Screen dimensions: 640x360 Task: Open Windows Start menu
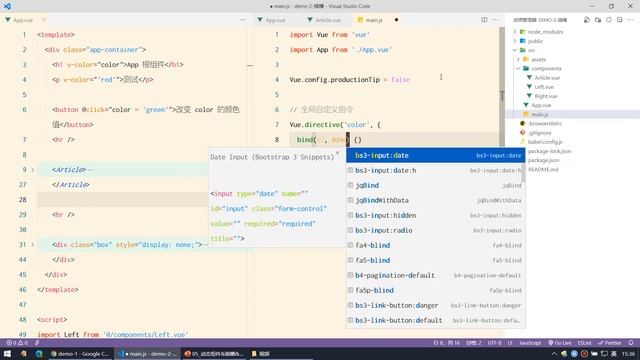click(x=7, y=353)
